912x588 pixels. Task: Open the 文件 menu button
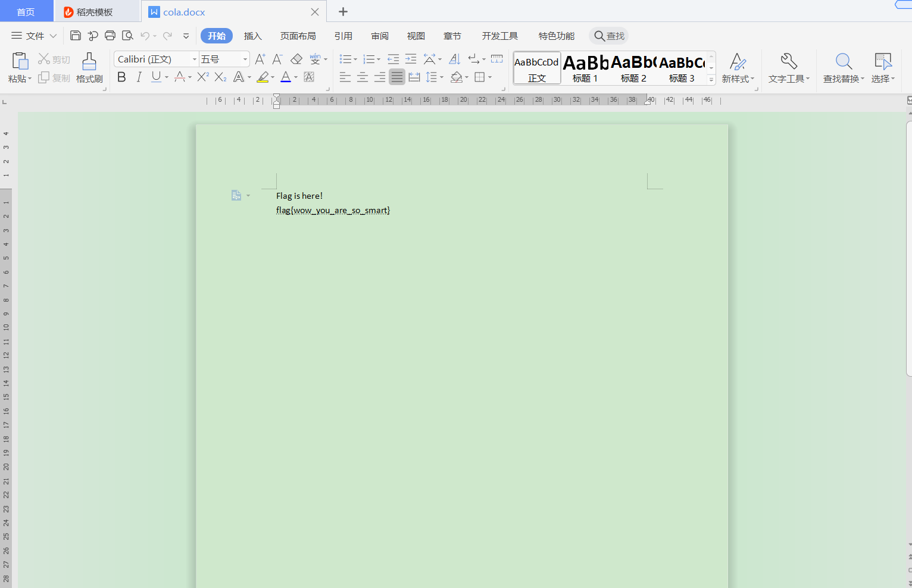tap(34, 36)
